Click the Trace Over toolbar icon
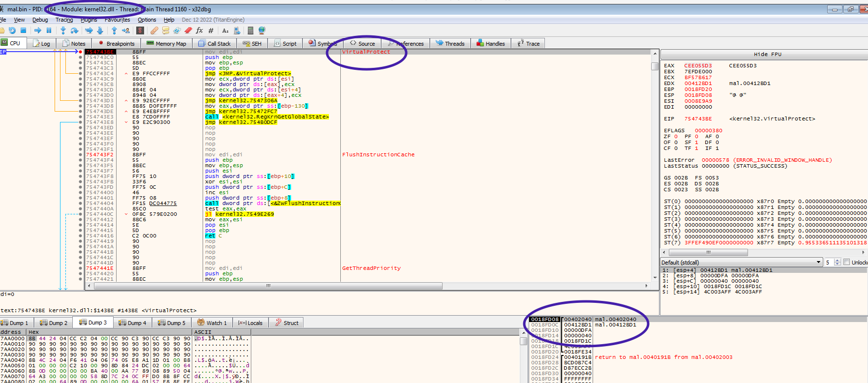This screenshot has width=868, height=383. pos(100,30)
